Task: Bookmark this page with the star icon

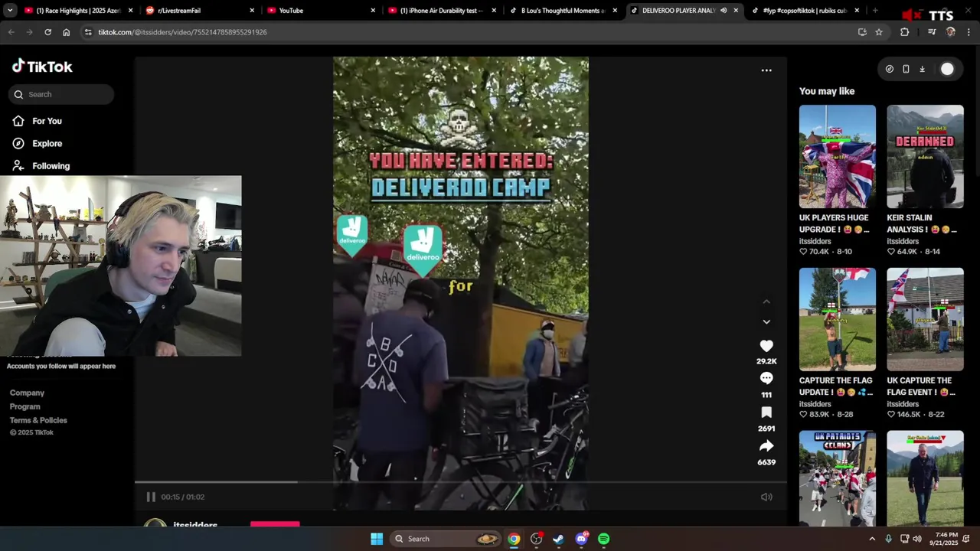Action: pyautogui.click(x=879, y=32)
